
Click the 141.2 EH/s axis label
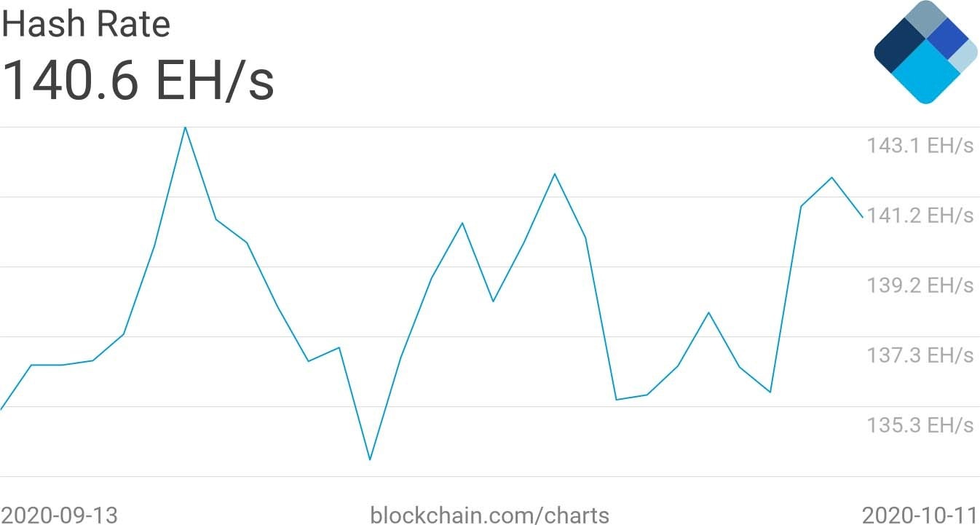(x=920, y=216)
